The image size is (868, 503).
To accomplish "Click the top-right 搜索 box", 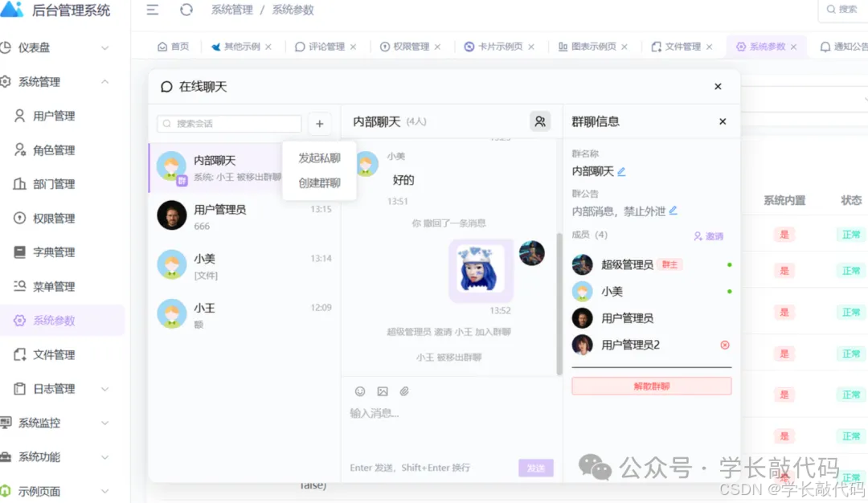I will [x=842, y=10].
